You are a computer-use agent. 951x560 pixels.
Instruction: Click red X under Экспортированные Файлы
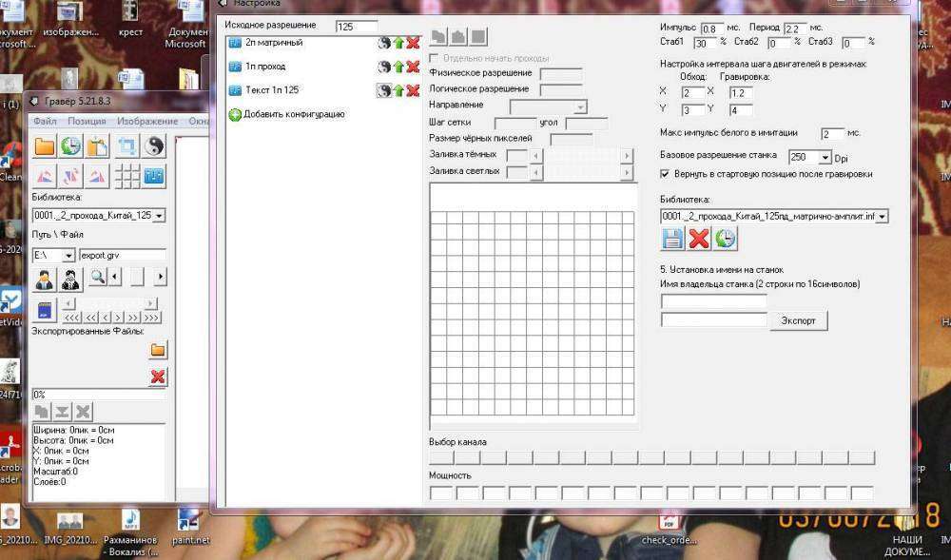(x=158, y=377)
